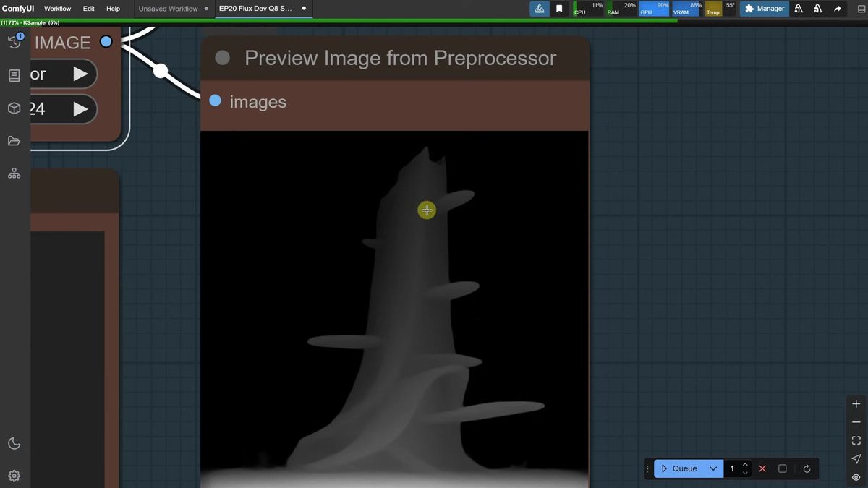Toggle dark theme with moon icon

[14, 443]
